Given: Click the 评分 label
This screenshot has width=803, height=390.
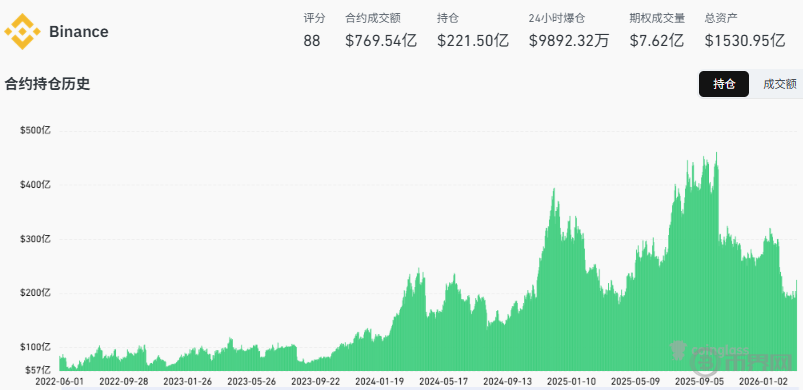Looking at the screenshot, I should pos(314,18).
